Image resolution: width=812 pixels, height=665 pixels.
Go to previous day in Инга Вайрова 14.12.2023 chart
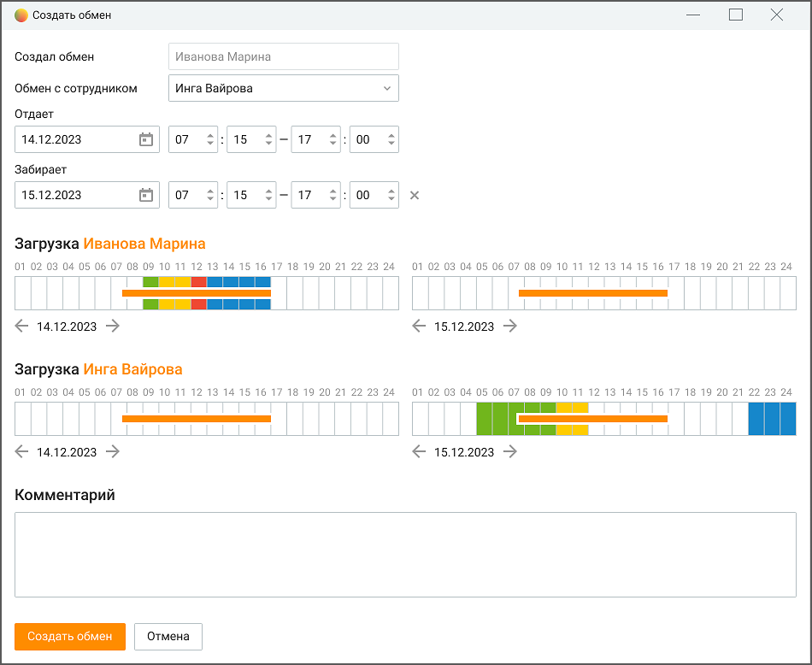(x=21, y=451)
